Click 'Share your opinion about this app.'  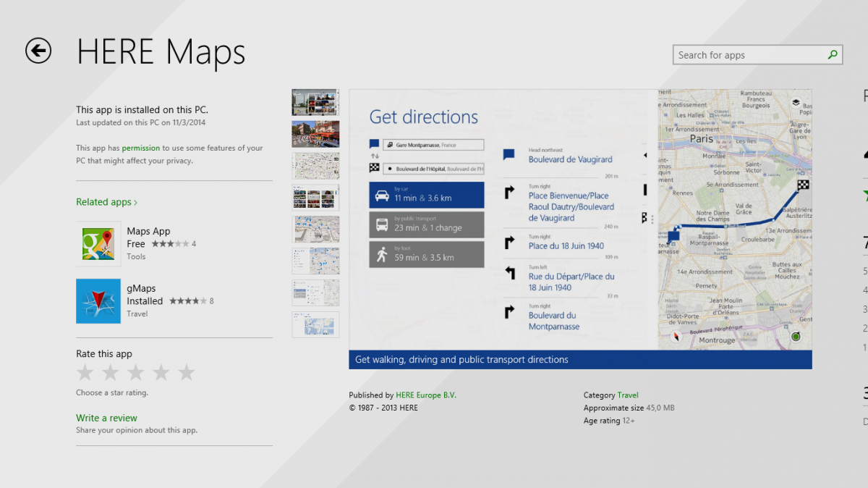[137, 430]
